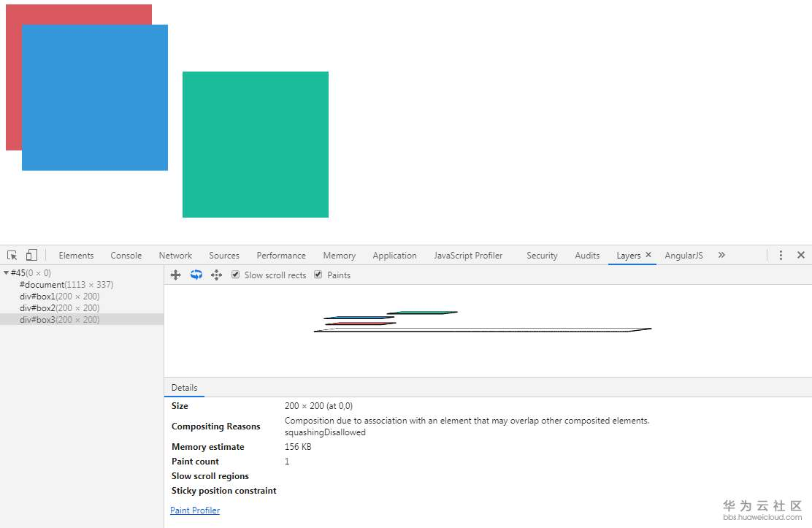Switch to the Performance tab
The height and width of the screenshot is (528, 812).
281,256
